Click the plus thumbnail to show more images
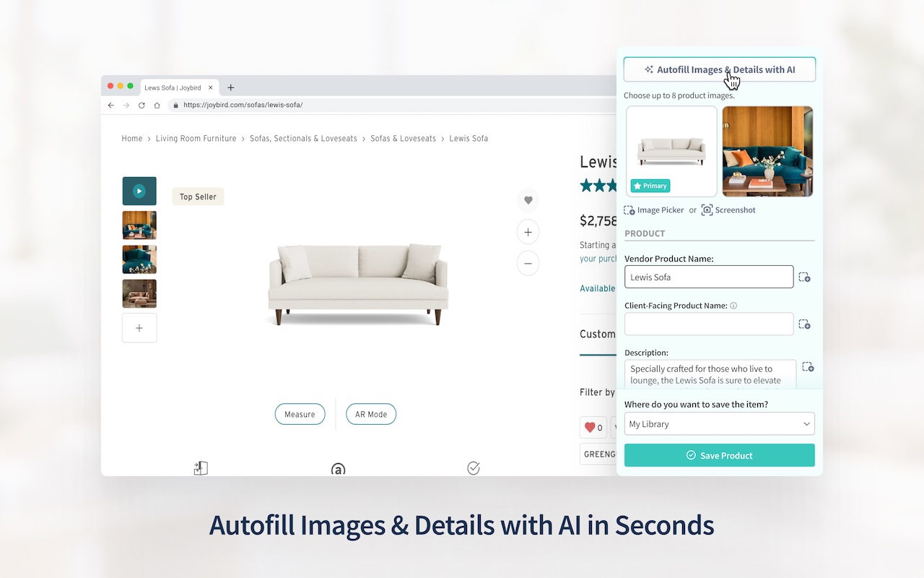924x578 pixels. pyautogui.click(x=139, y=328)
